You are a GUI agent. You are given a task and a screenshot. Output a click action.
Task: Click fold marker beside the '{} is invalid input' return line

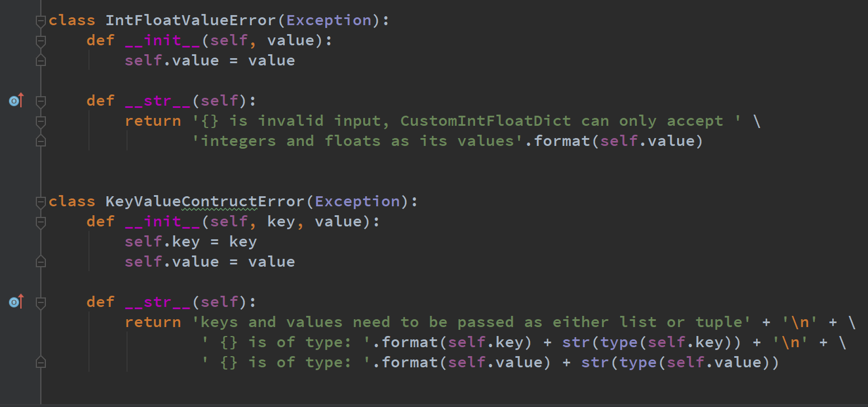tap(40, 121)
